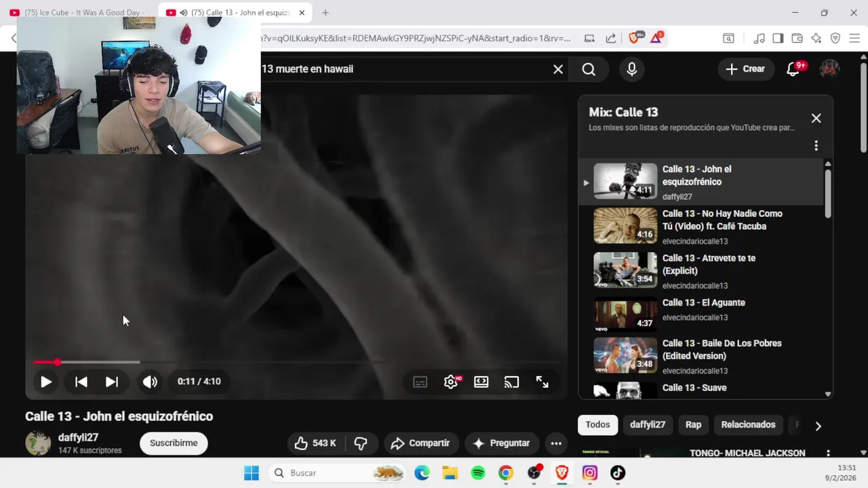868x488 pixels.
Task: Open video player settings gear
Action: pos(451,382)
